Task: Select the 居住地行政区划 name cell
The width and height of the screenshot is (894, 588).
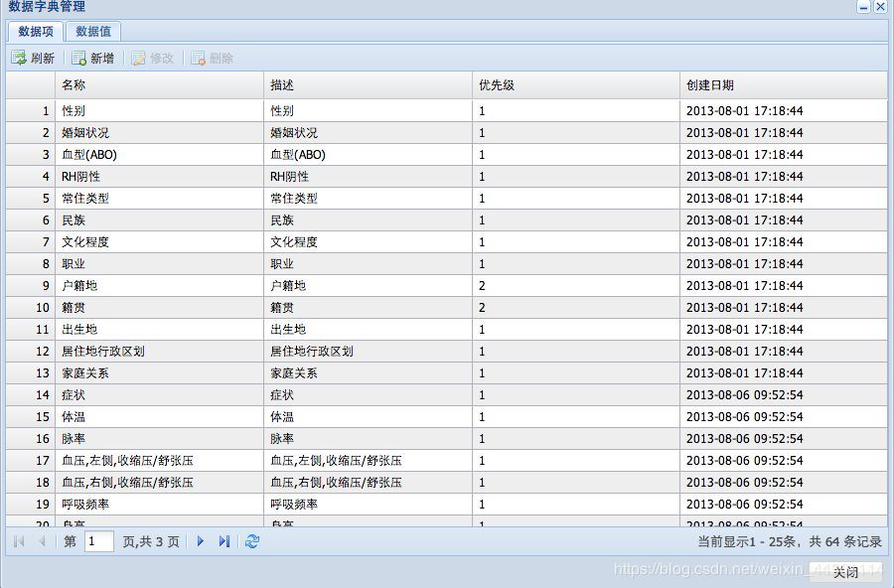Action: pyautogui.click(x=159, y=352)
